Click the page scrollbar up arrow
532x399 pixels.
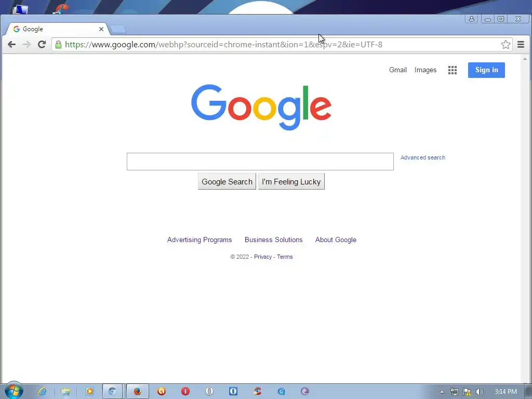[525, 59]
